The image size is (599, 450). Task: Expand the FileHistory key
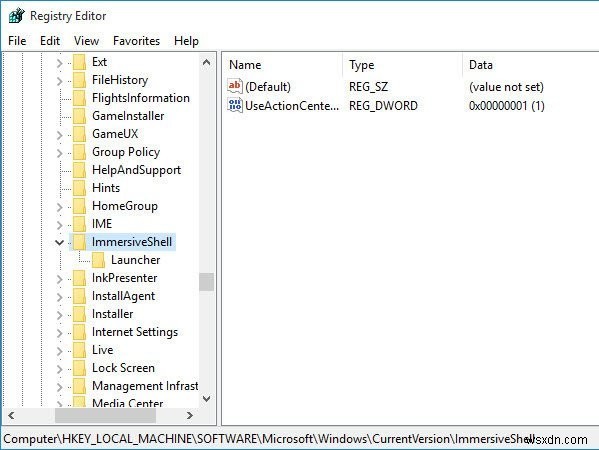59,81
